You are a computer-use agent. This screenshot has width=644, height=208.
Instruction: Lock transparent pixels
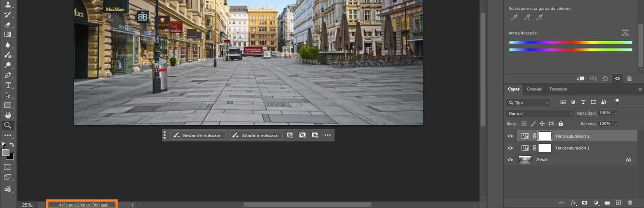coord(524,124)
